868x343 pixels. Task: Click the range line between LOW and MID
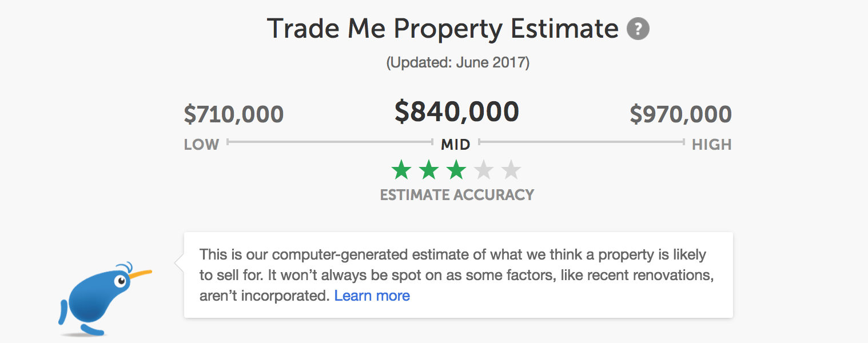330,142
